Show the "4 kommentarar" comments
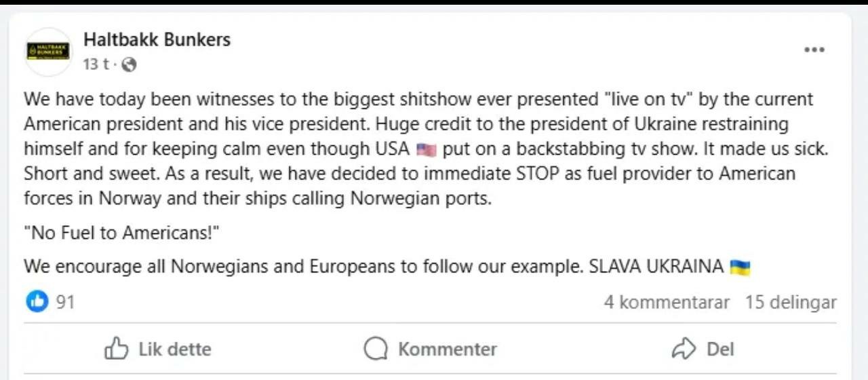Screen dimensions: 868x380 (667, 302)
